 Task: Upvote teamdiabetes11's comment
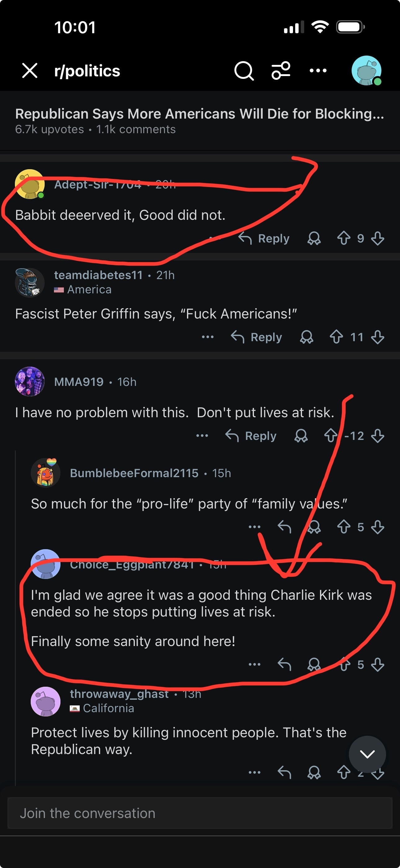336,337
